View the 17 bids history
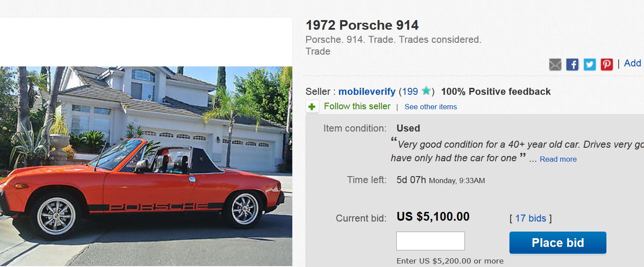 530,218
